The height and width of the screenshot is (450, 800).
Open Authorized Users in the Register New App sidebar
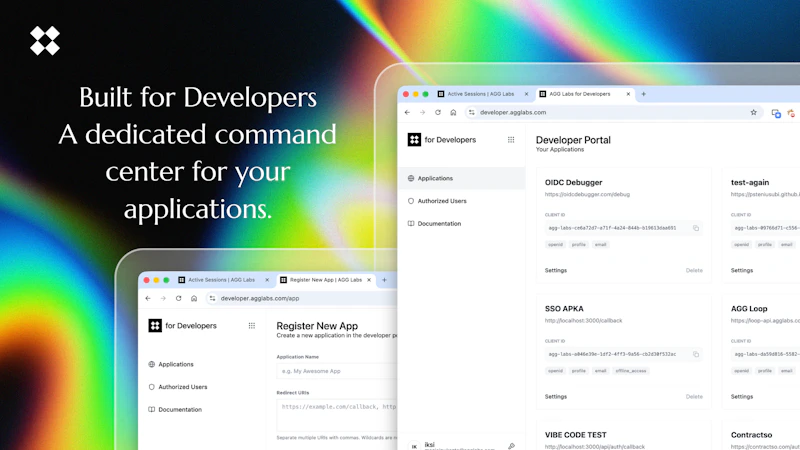click(182, 387)
